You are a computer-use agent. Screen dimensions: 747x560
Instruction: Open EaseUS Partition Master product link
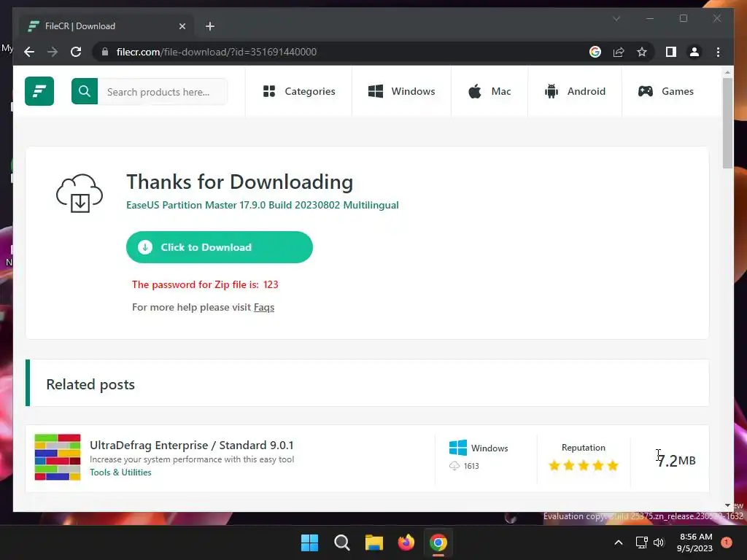point(263,205)
